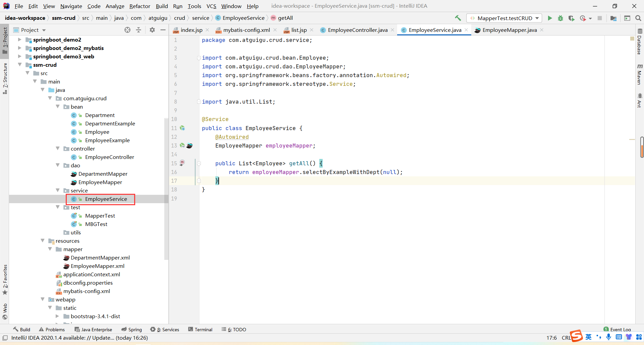Click warning stripe marker in editor gutter
The image size is (644, 345).
(x=632, y=139)
